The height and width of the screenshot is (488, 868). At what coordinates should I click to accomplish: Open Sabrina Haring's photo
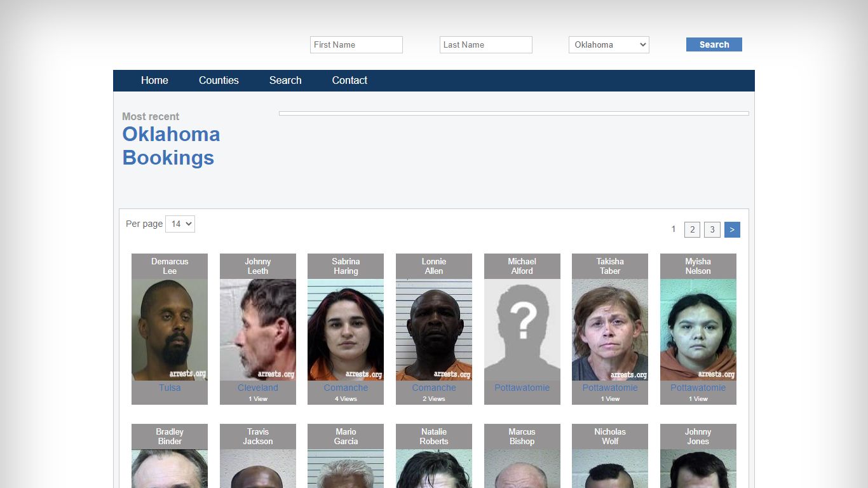point(346,330)
